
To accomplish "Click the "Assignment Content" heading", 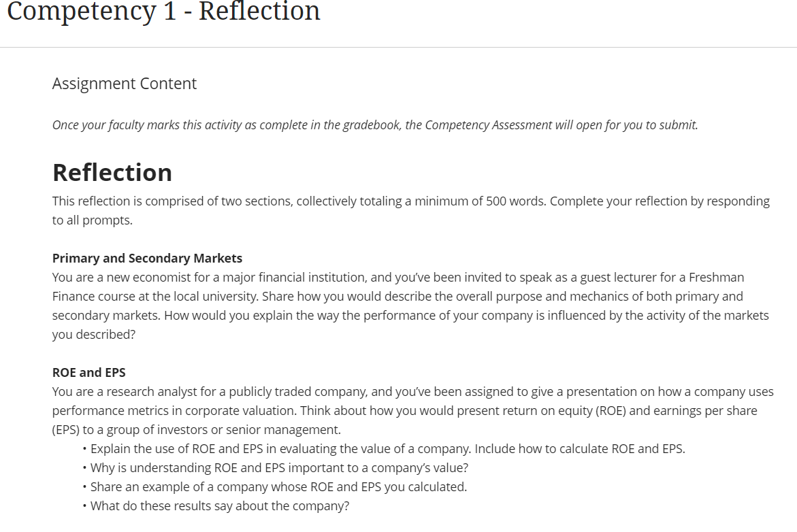I will click(125, 84).
